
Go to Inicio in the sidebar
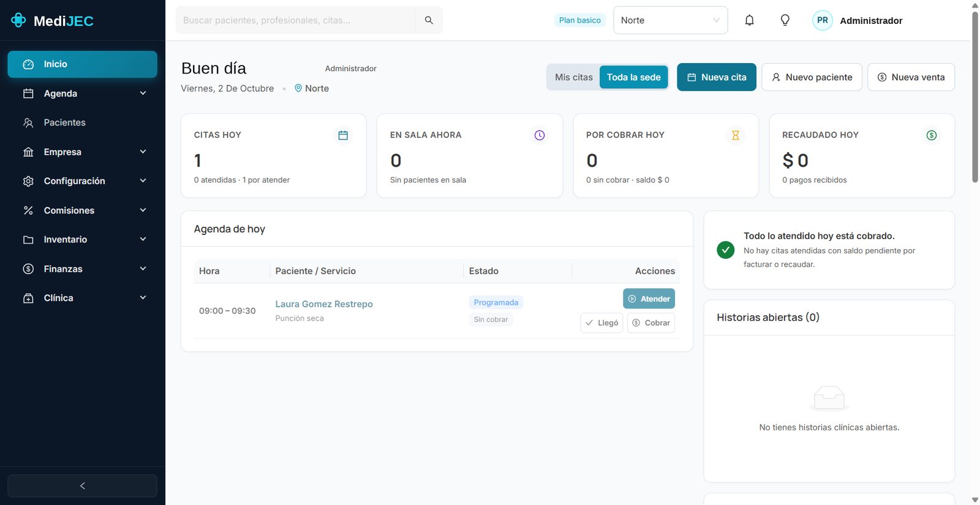point(82,64)
